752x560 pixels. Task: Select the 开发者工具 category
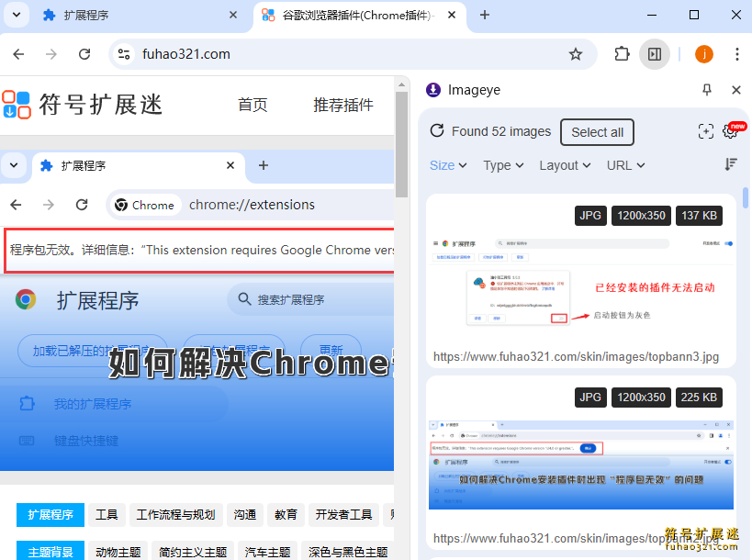[x=343, y=515]
